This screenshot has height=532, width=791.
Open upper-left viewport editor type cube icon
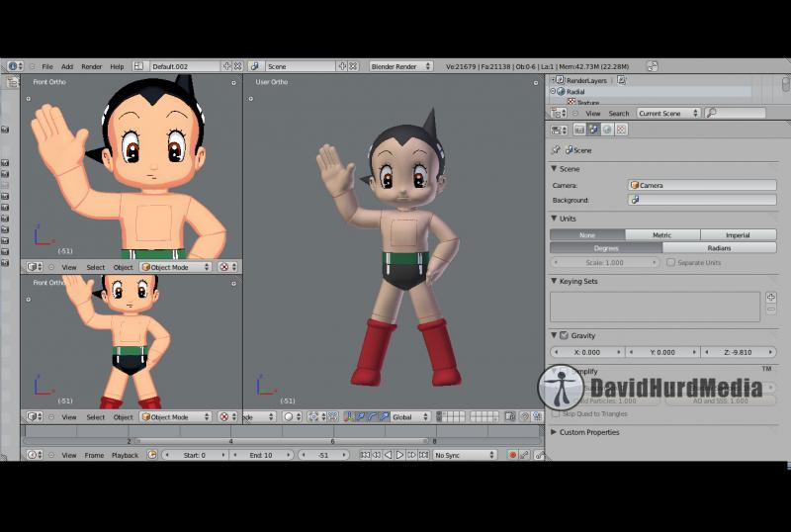pyautogui.click(x=35, y=267)
